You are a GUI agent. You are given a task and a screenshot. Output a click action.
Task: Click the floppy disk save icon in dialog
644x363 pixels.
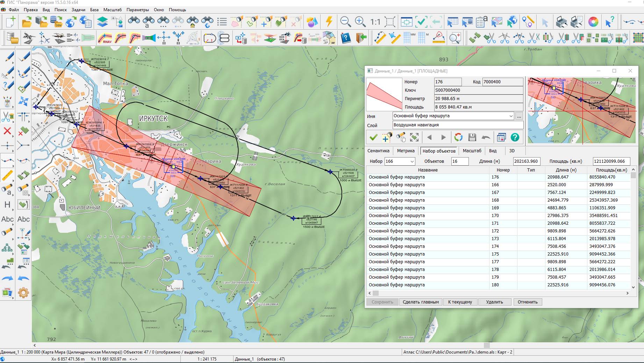tap(472, 138)
